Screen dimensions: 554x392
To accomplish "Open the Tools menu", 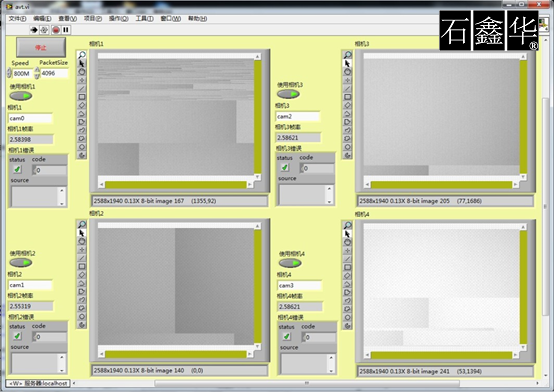I will [145, 18].
